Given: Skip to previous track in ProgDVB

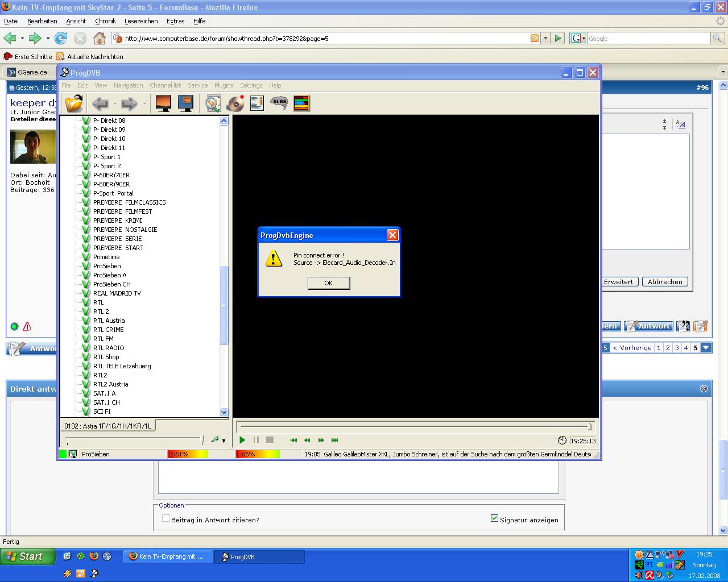Looking at the screenshot, I should click(293, 440).
